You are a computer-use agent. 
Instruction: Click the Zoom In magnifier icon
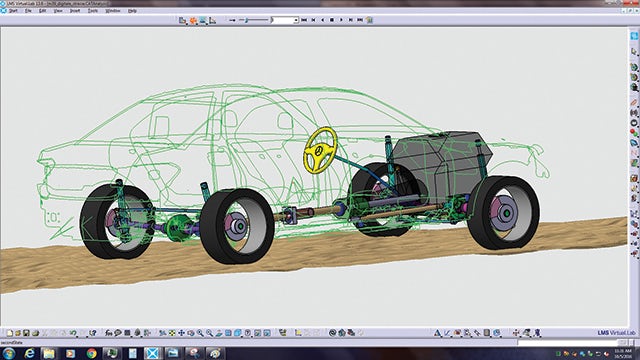click(x=200, y=333)
